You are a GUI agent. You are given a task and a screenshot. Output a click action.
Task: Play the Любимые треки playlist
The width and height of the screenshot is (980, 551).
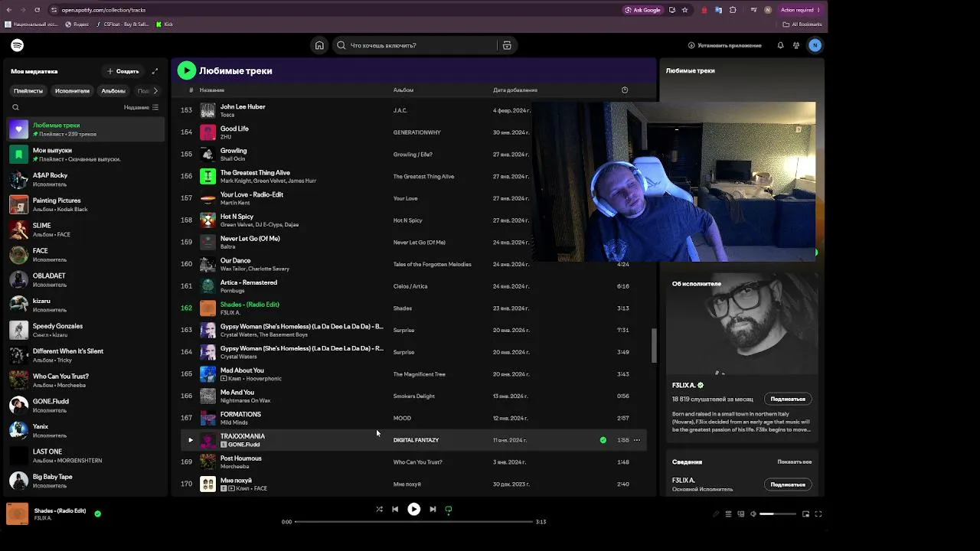tap(186, 70)
